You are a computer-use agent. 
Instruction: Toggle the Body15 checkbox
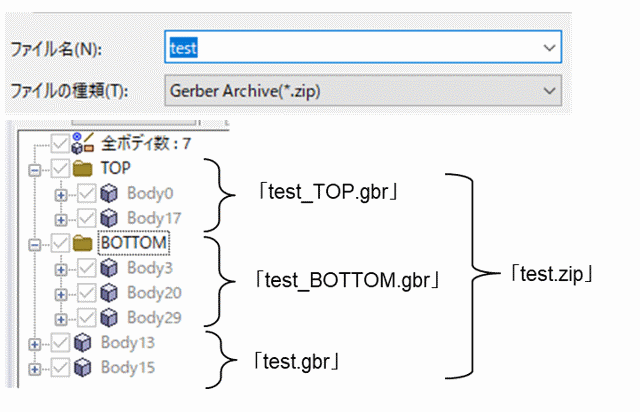pos(62,367)
